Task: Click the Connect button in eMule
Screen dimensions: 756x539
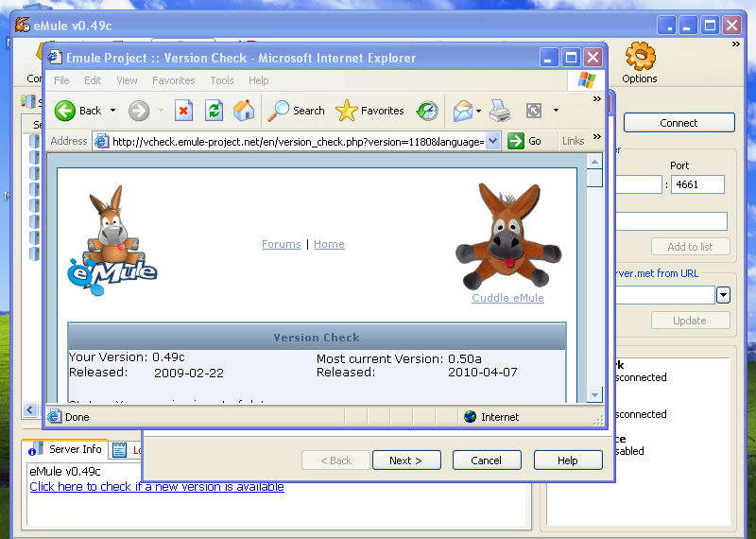Action: tap(679, 123)
